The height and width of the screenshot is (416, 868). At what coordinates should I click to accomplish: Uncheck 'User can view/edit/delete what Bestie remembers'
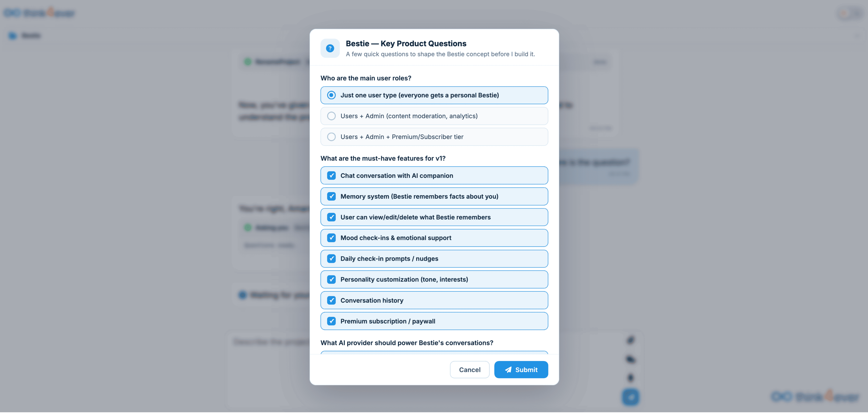tap(434, 217)
